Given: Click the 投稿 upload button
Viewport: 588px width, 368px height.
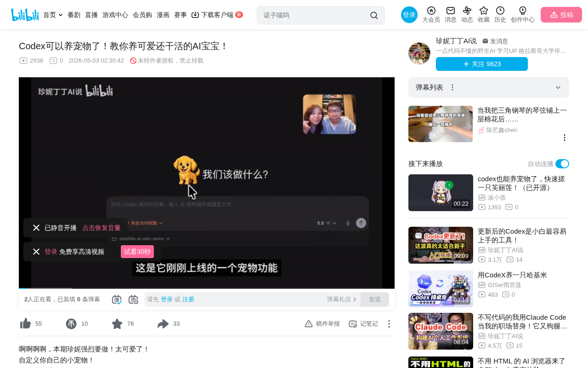Looking at the screenshot, I should tap(561, 15).
